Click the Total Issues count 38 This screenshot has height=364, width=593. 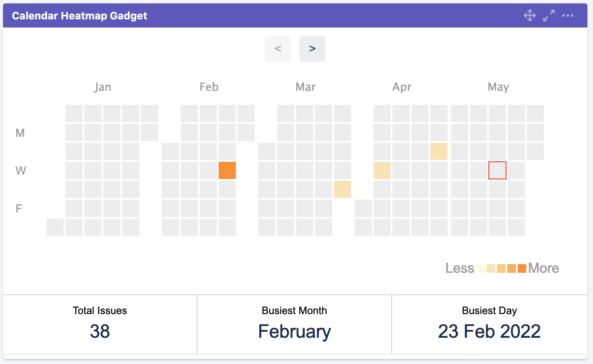[100, 332]
